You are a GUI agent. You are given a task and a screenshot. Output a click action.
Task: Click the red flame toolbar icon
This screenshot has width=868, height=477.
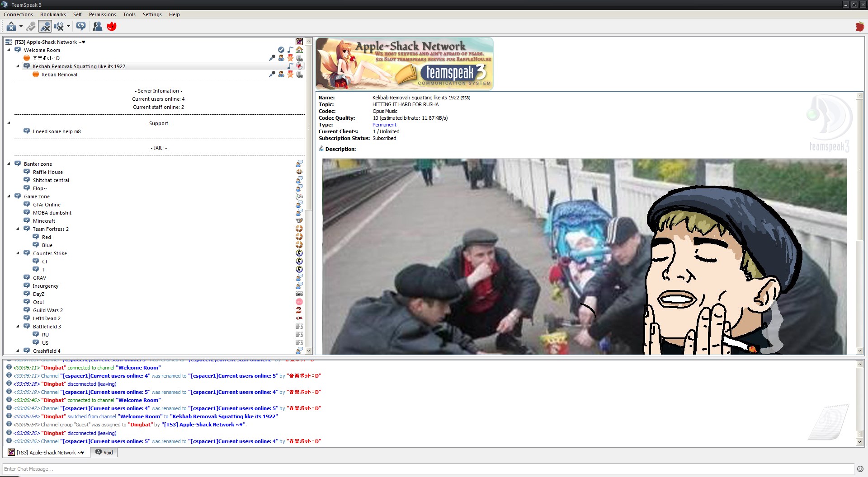(x=112, y=27)
